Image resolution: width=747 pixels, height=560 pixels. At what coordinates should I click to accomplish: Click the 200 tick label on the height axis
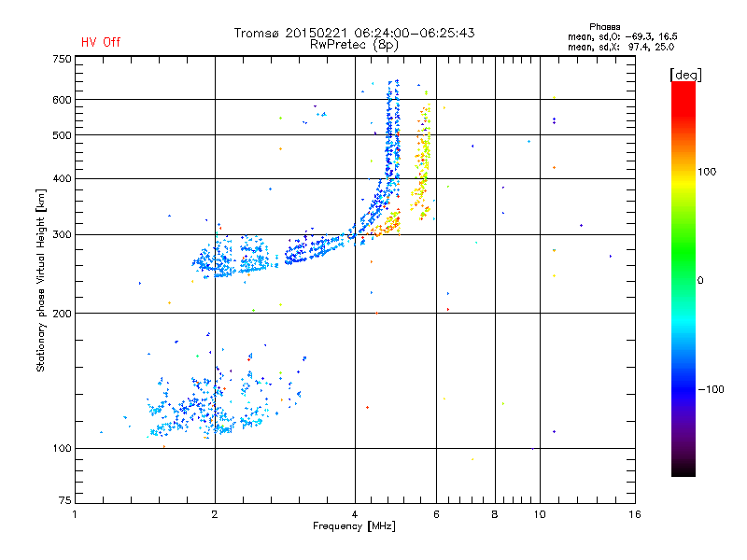[62, 314]
